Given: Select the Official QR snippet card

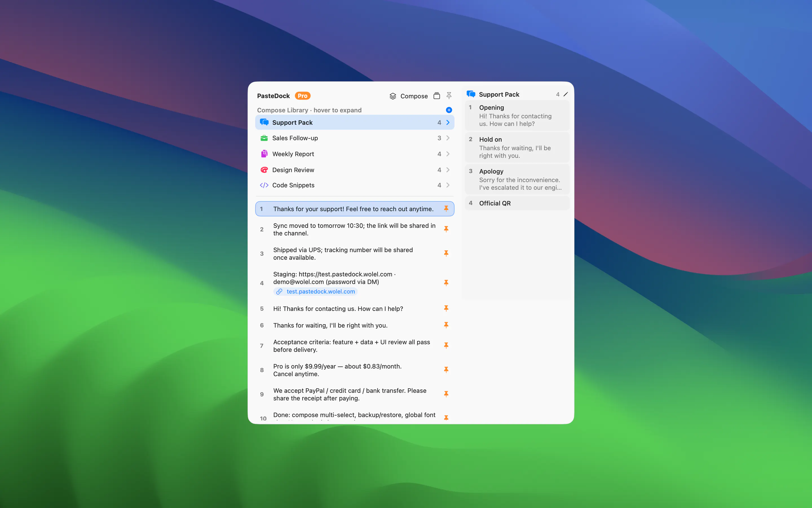Looking at the screenshot, I should [x=517, y=203].
